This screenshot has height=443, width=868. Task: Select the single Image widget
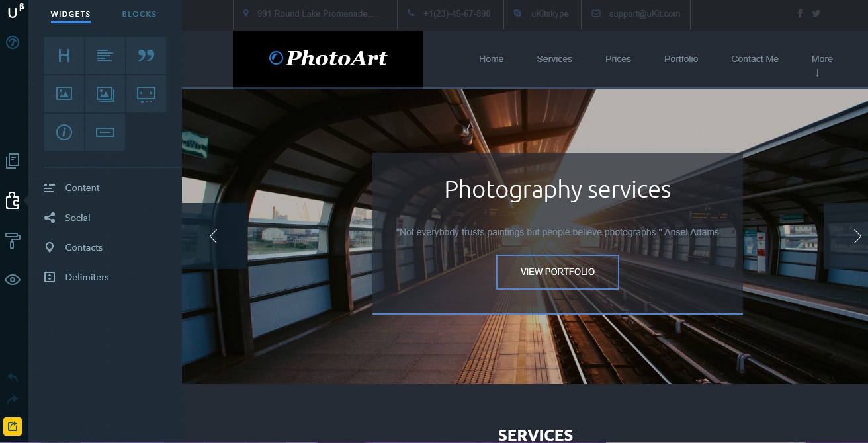[x=64, y=94]
